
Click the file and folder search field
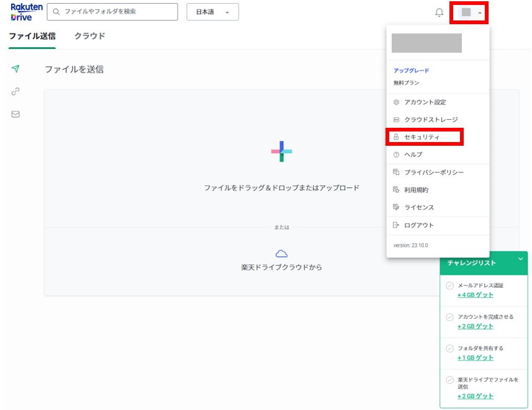coord(118,12)
